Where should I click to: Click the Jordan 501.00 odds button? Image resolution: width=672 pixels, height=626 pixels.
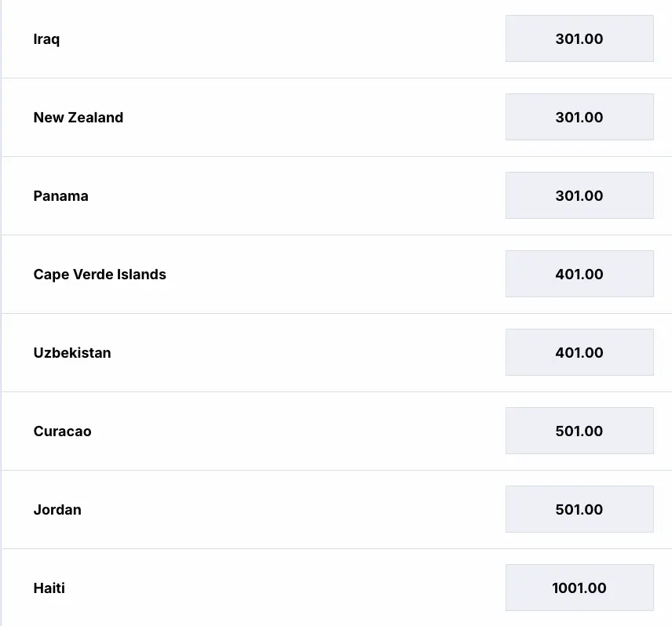[x=579, y=509]
